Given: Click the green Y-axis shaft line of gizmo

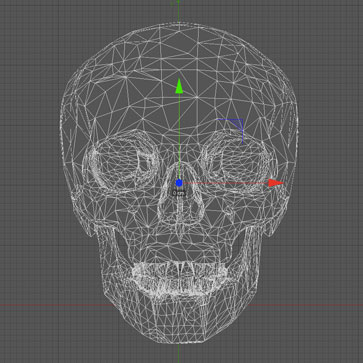Looking at the screenshot, I should pos(179,136).
